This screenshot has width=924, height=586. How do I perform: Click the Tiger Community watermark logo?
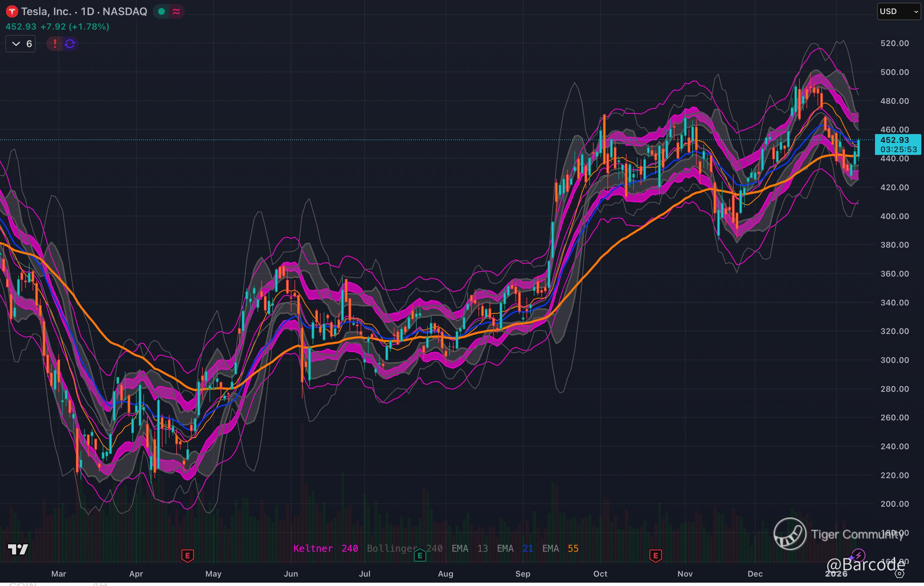click(x=790, y=534)
